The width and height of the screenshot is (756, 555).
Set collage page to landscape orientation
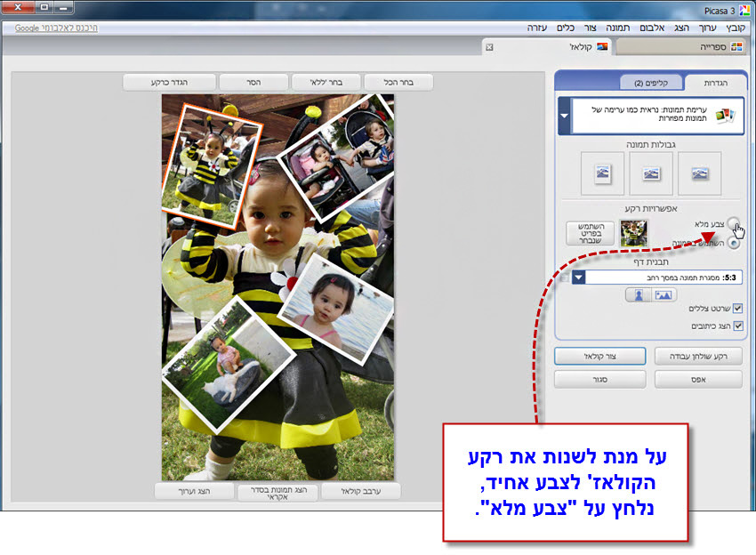coord(664,294)
